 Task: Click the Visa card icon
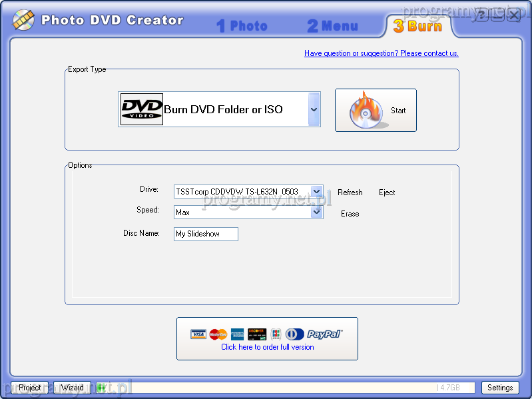198,334
